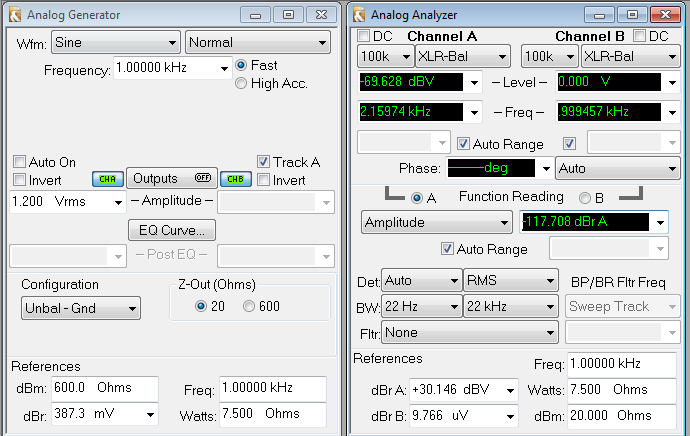Screen dimensions: 690x436
Task: Click function reading -117.708 dBr A display
Action: coord(585,221)
